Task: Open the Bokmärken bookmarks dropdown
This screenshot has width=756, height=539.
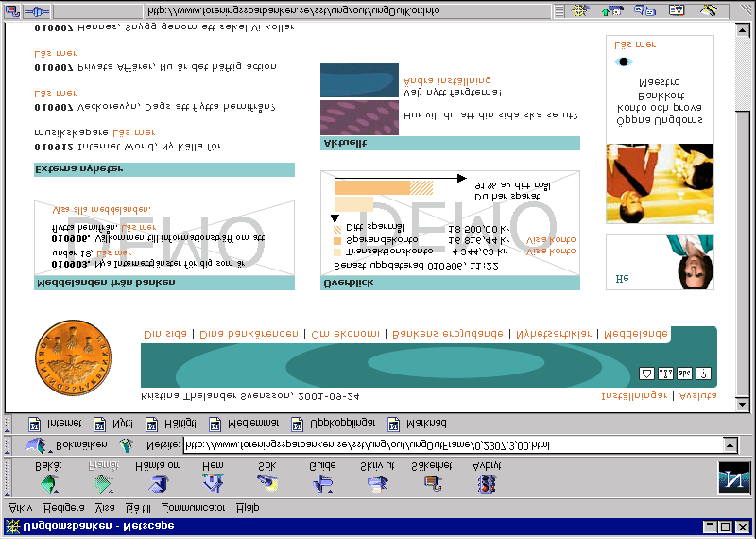Action: [x=66, y=444]
